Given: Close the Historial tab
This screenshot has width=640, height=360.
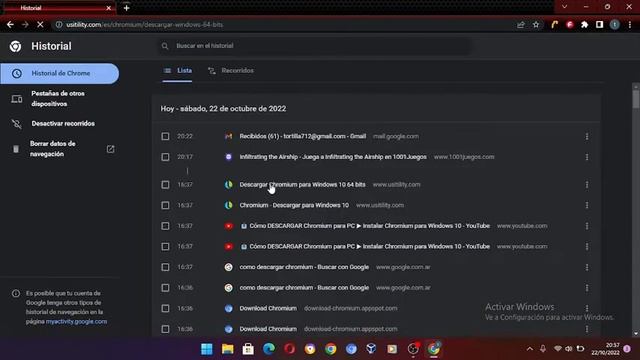Looking at the screenshot, I should [109, 8].
